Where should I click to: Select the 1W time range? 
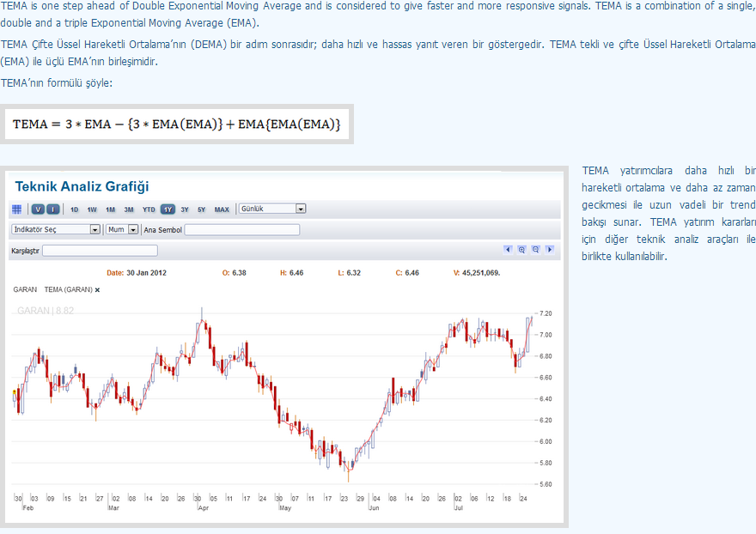click(x=92, y=209)
